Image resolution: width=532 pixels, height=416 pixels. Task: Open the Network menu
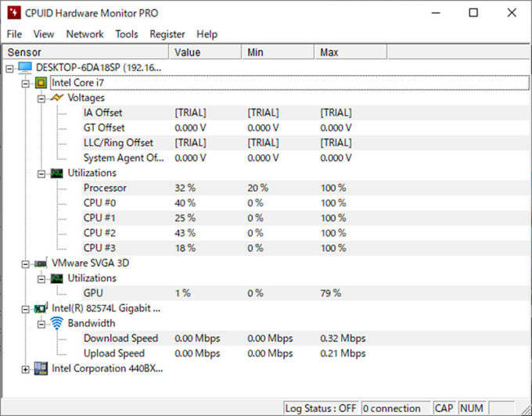click(x=84, y=34)
